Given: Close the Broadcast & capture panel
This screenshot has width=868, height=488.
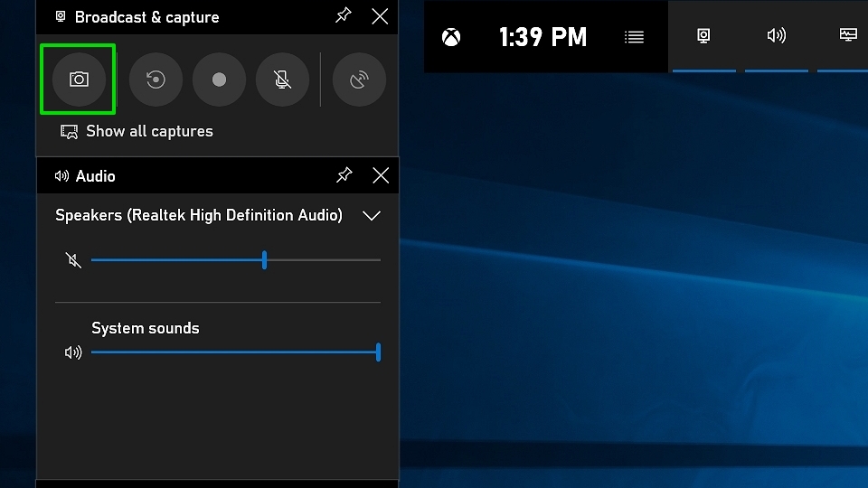Looking at the screenshot, I should 381,16.
